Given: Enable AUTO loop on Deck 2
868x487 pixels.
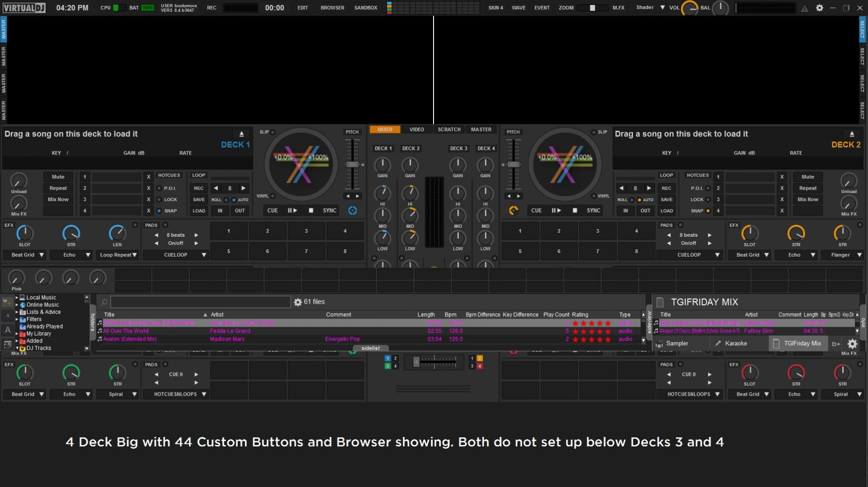Looking at the screenshot, I should tap(639, 200).
